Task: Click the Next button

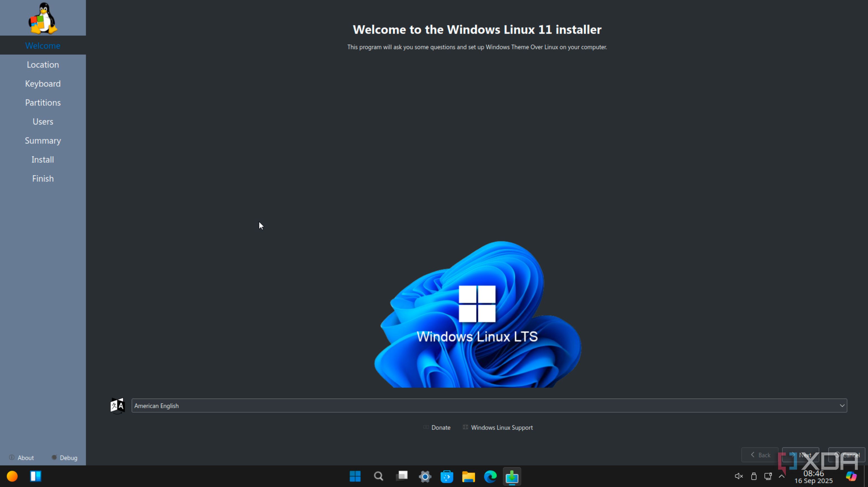Action: pyautogui.click(x=801, y=455)
